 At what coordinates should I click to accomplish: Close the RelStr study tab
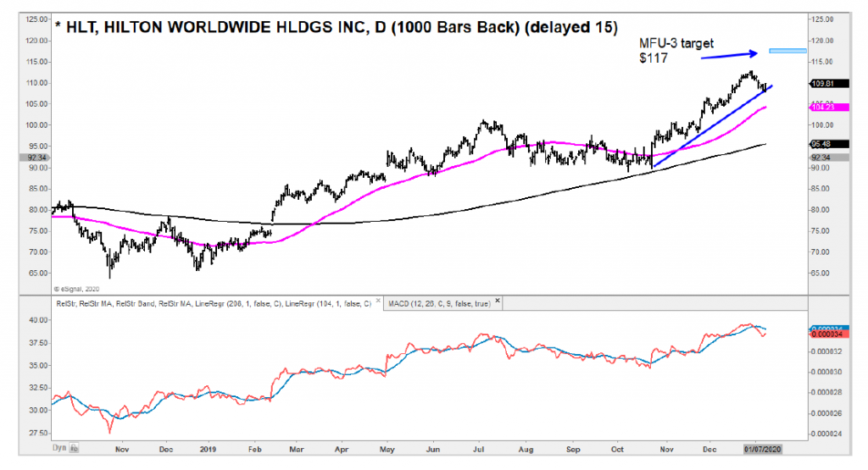tap(379, 301)
